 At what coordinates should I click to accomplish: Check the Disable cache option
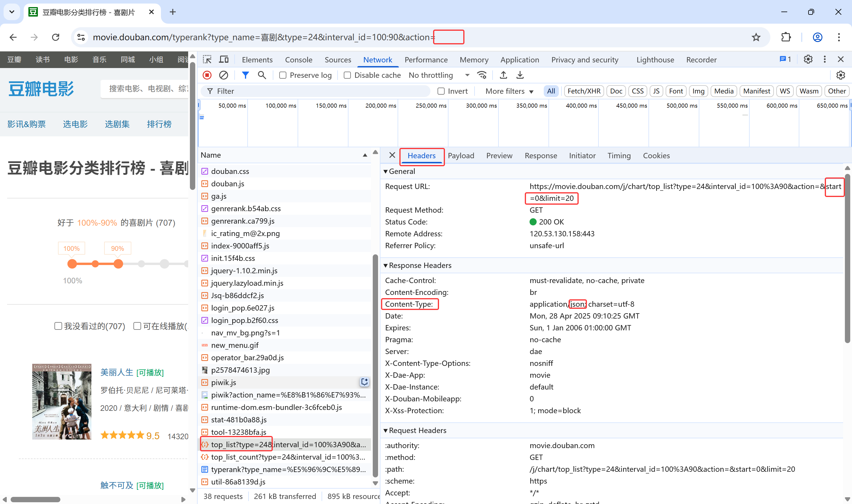pyautogui.click(x=347, y=75)
